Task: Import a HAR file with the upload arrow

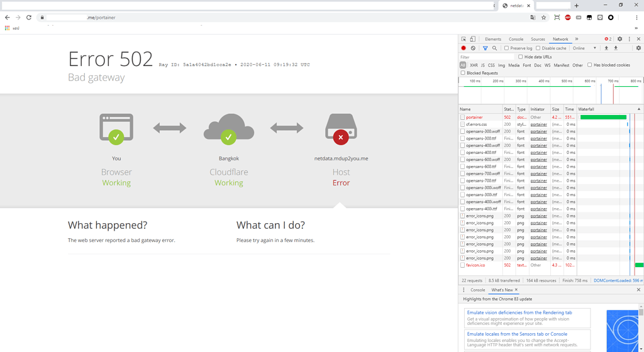Action: click(x=606, y=48)
